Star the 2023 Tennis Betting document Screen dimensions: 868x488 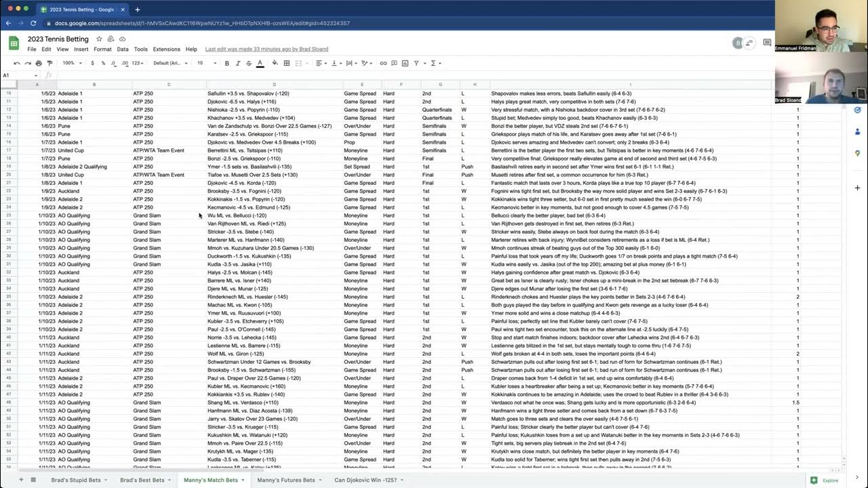tap(99, 39)
